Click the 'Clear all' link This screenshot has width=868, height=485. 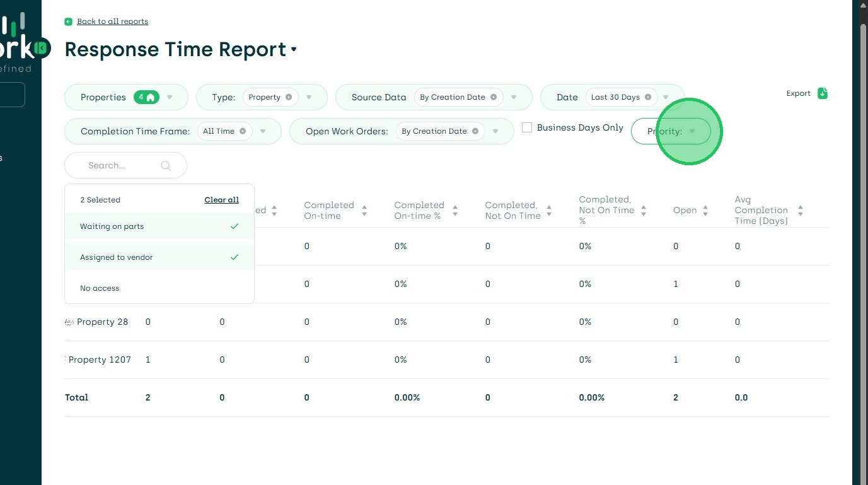(x=221, y=200)
